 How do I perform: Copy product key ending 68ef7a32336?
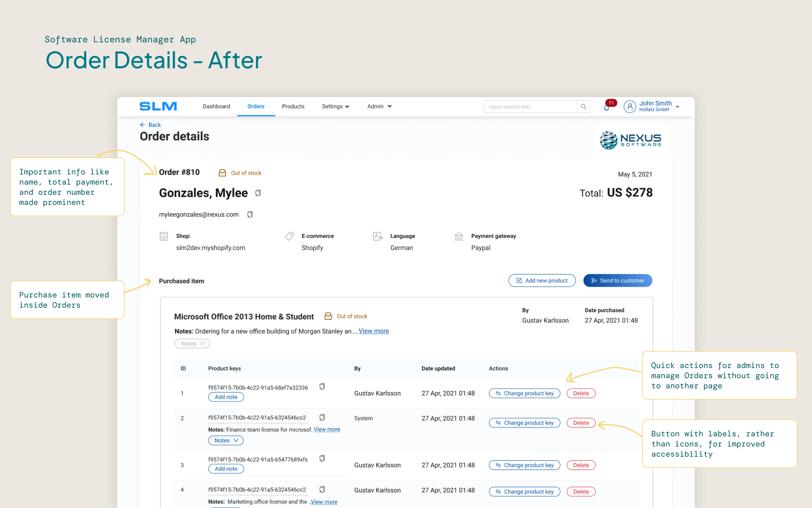(322, 386)
